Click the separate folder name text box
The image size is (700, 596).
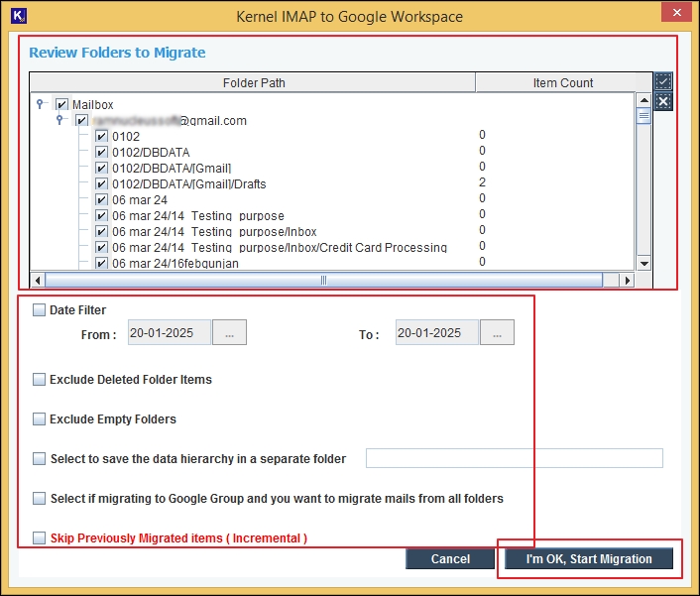tap(515, 458)
